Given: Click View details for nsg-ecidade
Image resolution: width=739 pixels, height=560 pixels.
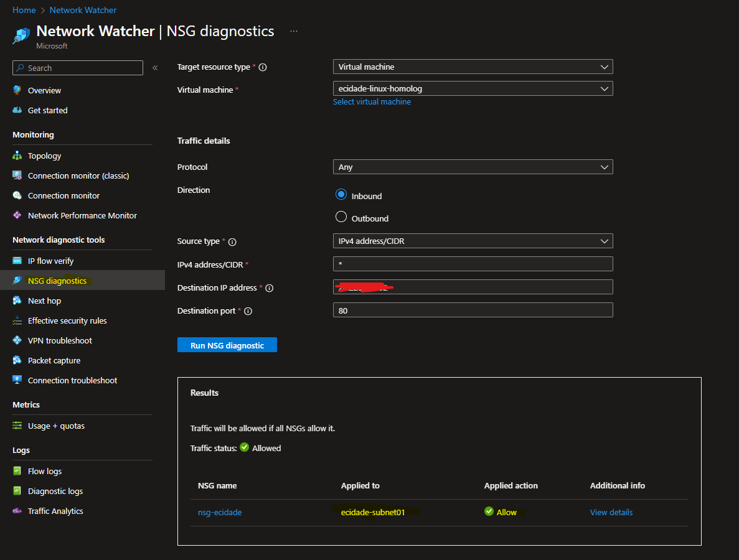Looking at the screenshot, I should pos(611,513).
